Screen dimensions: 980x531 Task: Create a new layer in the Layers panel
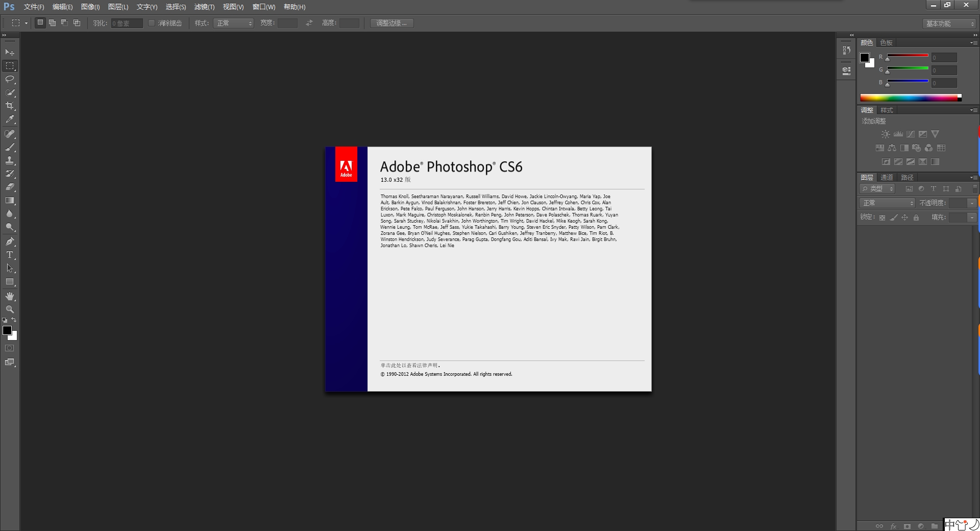tap(947, 526)
